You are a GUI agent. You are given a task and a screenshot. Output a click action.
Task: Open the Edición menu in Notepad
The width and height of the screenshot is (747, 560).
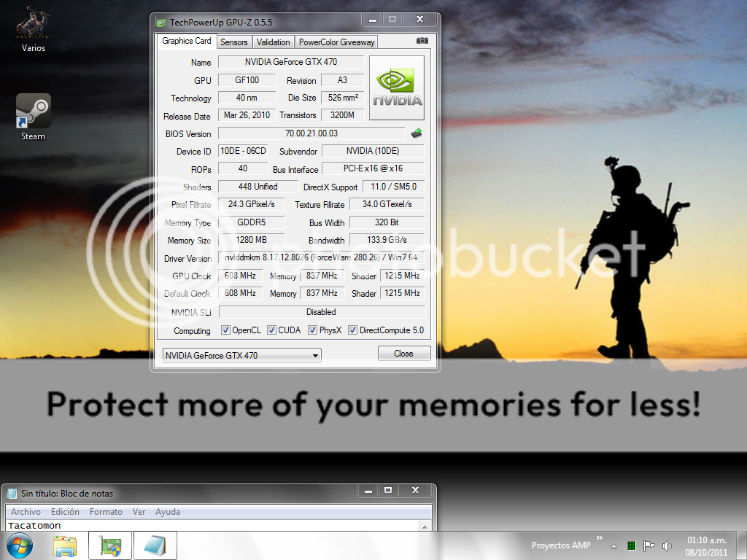click(x=65, y=512)
